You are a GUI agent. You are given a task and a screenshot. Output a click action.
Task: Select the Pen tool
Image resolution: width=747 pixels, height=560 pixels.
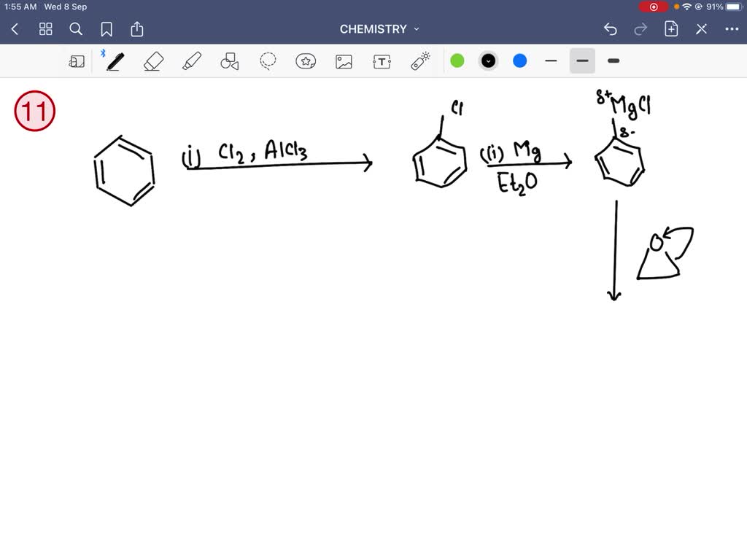(115, 61)
